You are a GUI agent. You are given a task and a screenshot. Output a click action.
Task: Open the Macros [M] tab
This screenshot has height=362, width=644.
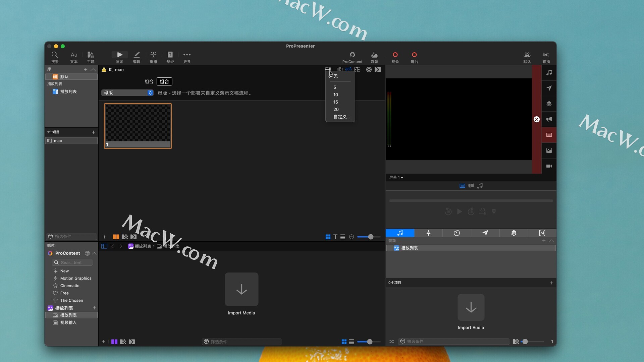pos(542,233)
